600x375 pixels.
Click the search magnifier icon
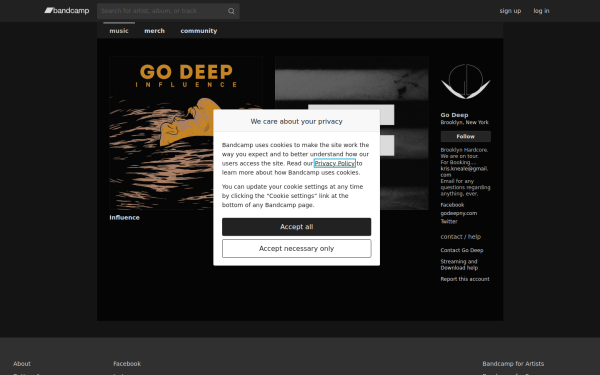[231, 11]
